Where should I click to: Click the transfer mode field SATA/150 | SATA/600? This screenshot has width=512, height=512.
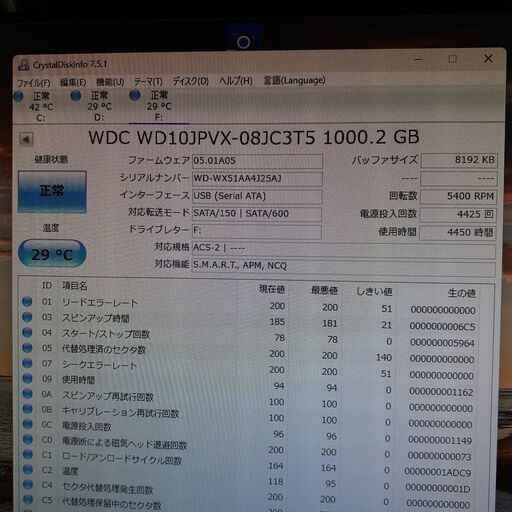(x=257, y=214)
